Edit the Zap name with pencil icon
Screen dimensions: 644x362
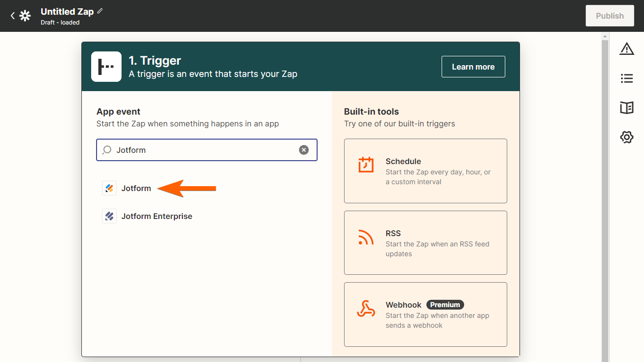tap(100, 11)
